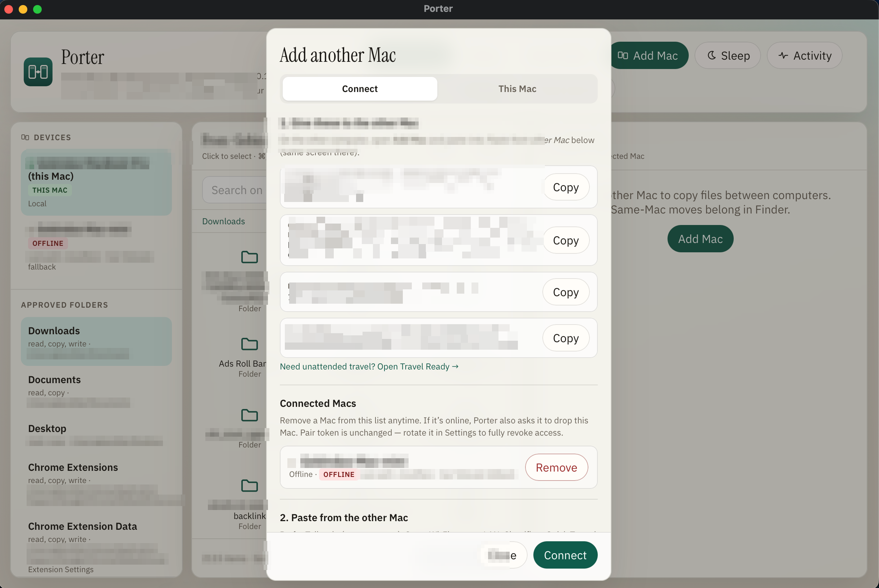Click the Local label under this Mac

37,204
